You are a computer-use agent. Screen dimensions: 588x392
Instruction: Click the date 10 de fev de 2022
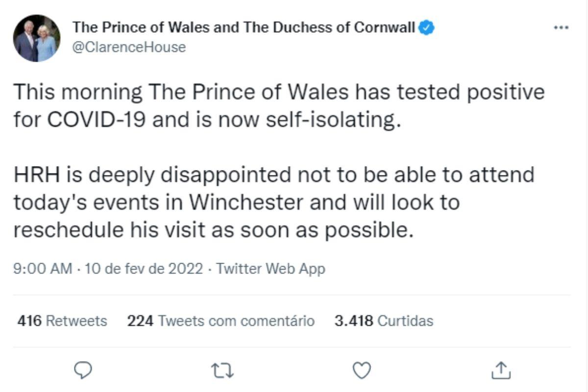coord(144,269)
